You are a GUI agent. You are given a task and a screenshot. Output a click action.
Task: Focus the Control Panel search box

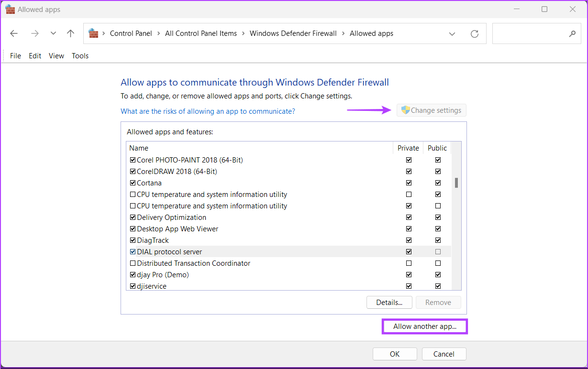[x=536, y=34]
